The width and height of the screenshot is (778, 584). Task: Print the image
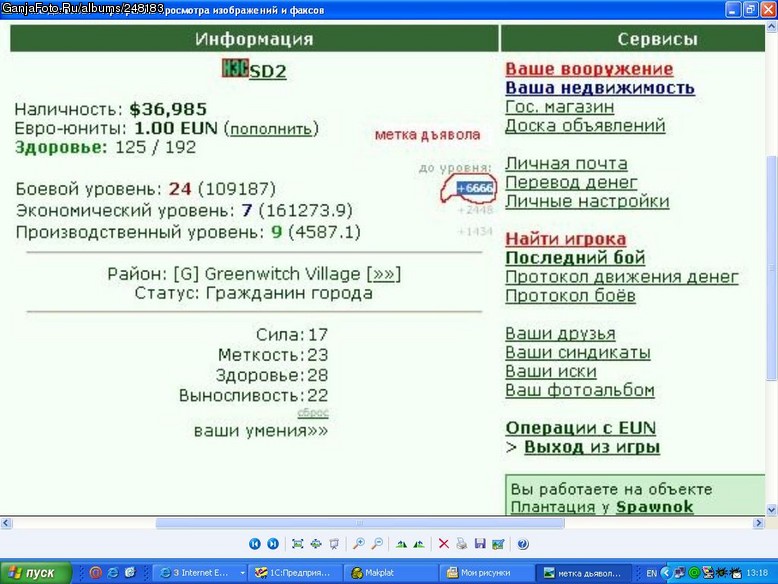coord(462,544)
